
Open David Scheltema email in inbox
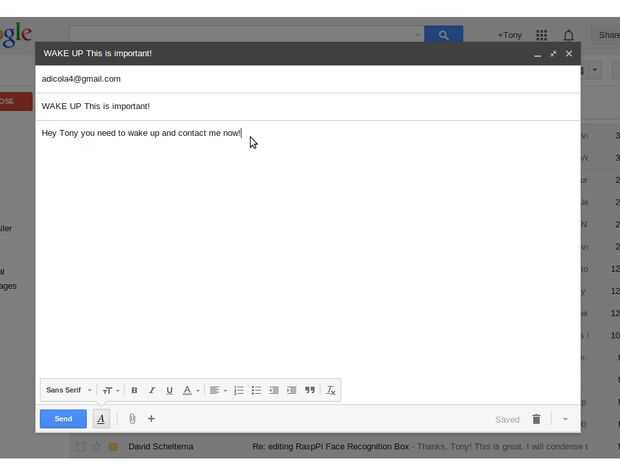tap(330, 446)
